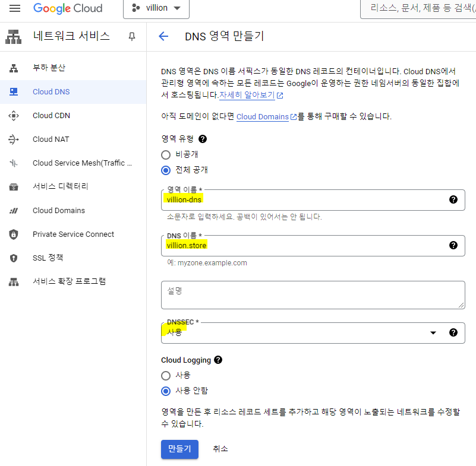Click the resource search box
This screenshot has width=476, height=466.
click(418, 8)
